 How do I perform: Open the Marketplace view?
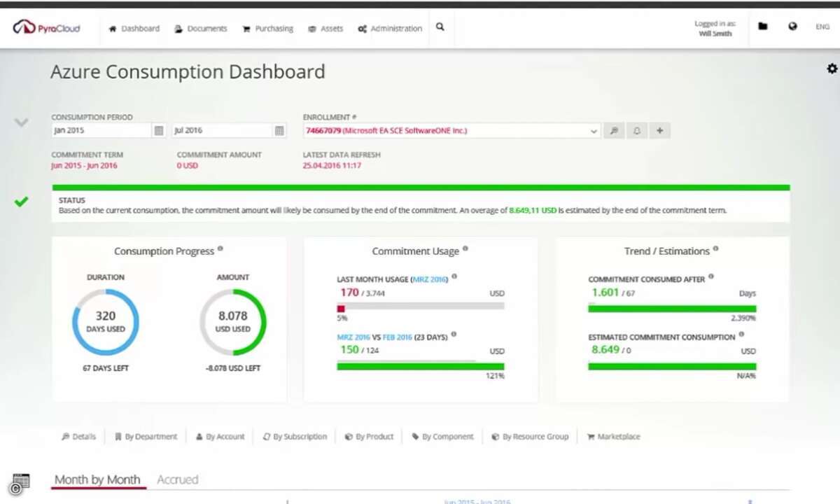pos(613,437)
